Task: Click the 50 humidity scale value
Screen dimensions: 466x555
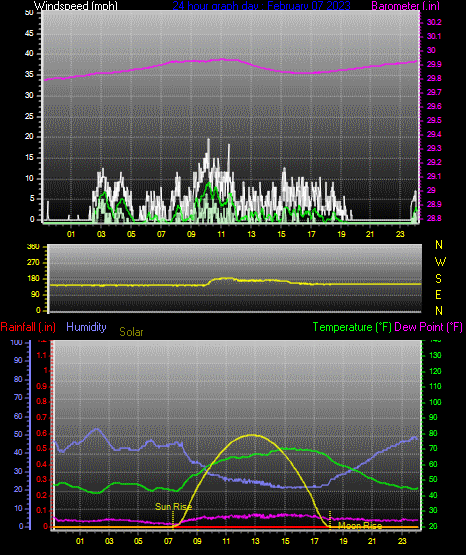Action: click(18, 434)
